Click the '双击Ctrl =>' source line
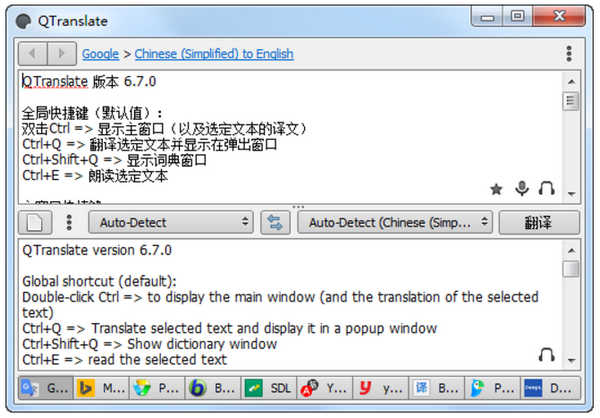 point(165,129)
